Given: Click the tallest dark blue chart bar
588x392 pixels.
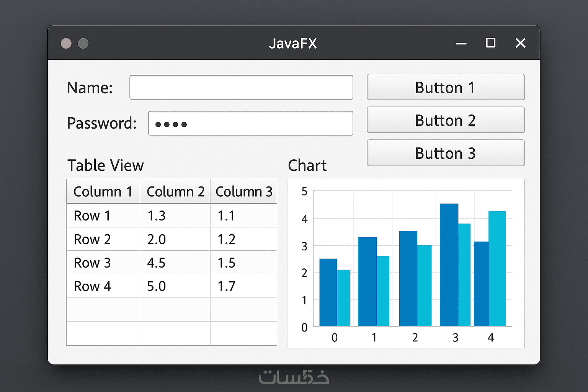Looking at the screenshot, I should point(449,265).
